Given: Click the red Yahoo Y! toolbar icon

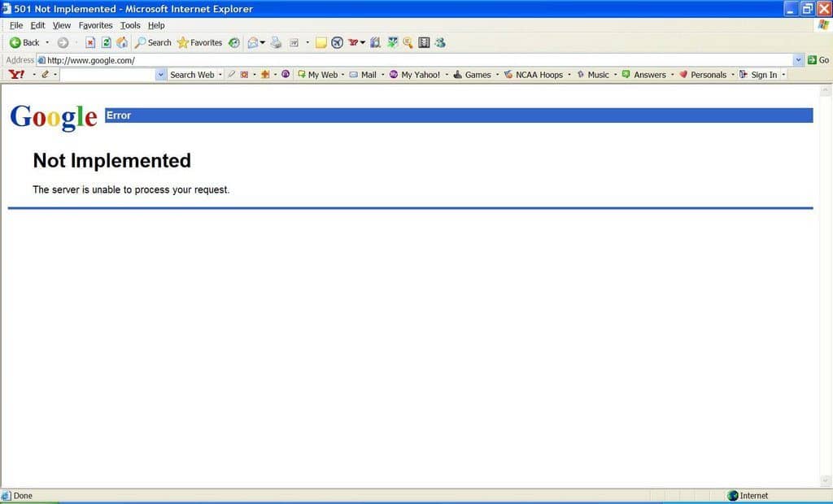Looking at the screenshot, I should click(x=353, y=42).
